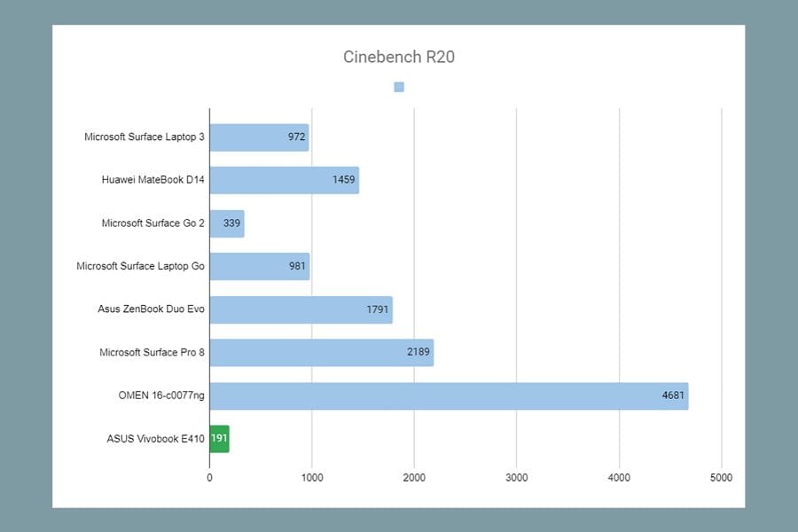Click the Huawei MateBook D14 axis label

click(153, 180)
